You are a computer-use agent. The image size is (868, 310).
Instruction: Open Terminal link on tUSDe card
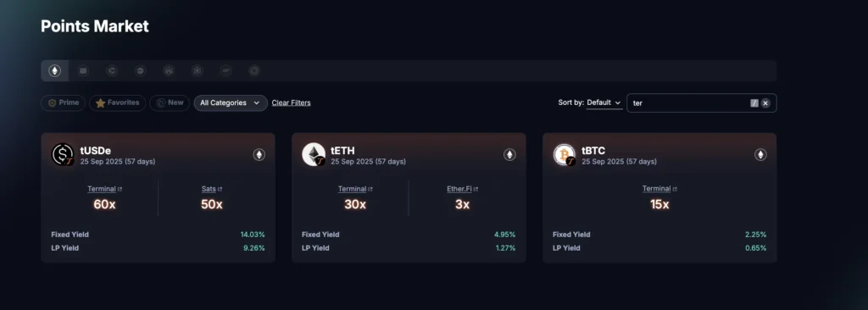[x=104, y=189]
